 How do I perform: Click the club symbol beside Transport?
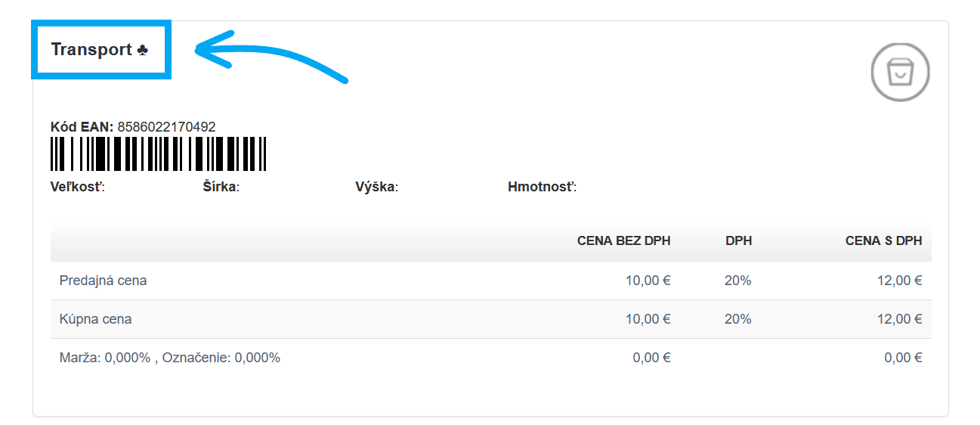pos(143,50)
